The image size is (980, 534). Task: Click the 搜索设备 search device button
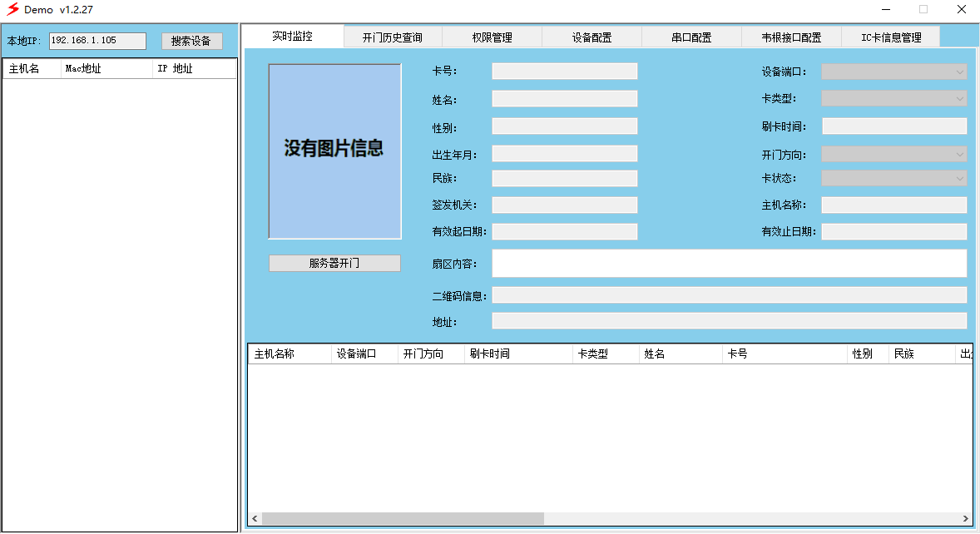point(191,41)
